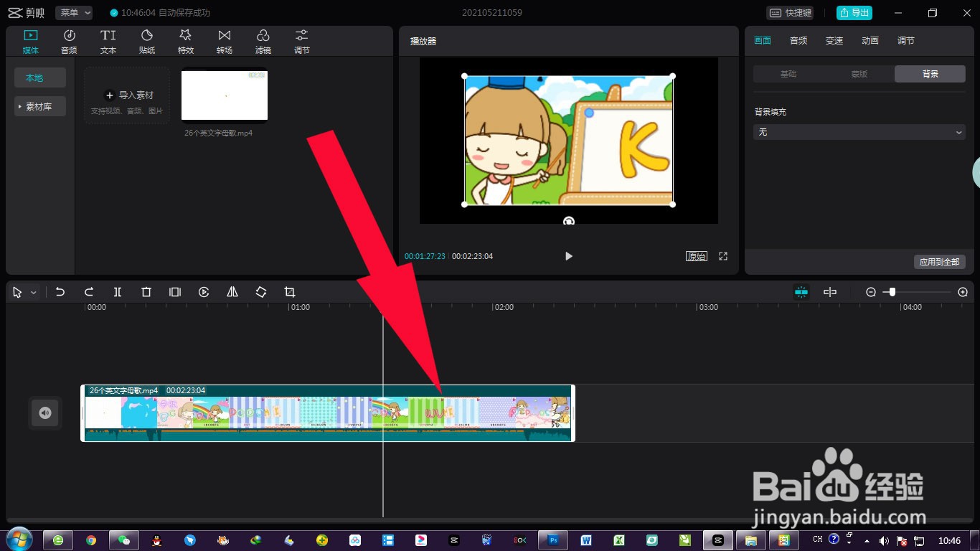This screenshot has height=551, width=980.
Task: Open Photoshop from the taskbar
Action: tap(553, 540)
